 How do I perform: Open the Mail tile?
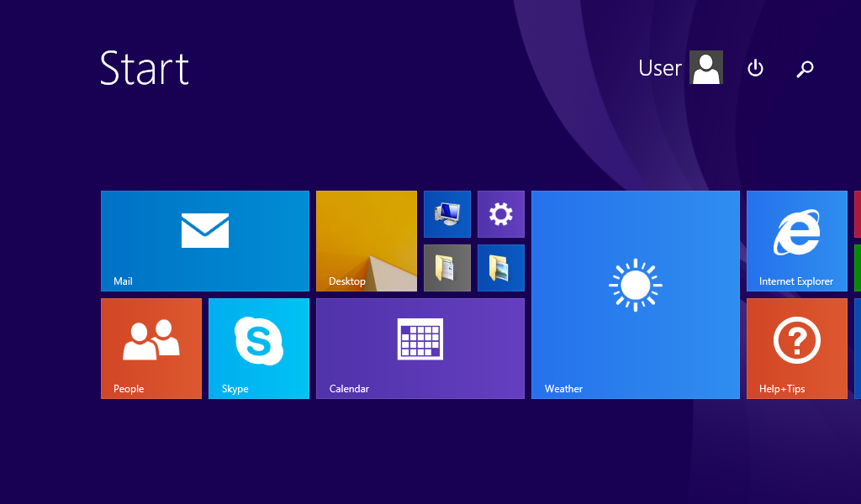tap(205, 241)
